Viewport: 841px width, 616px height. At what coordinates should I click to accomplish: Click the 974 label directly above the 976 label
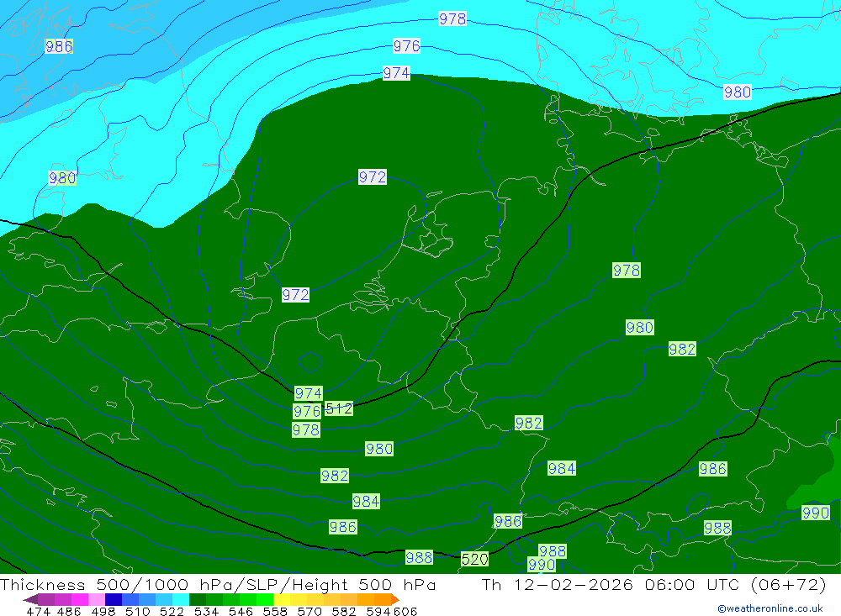point(309,393)
